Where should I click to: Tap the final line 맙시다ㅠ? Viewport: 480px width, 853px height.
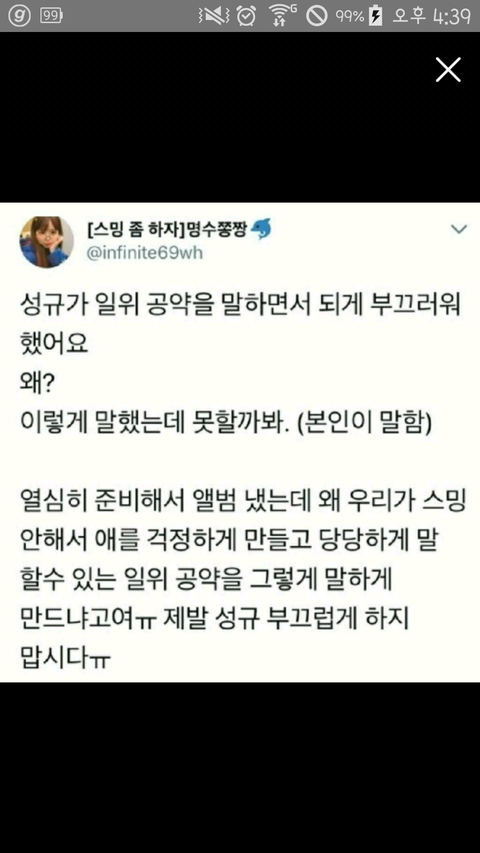coord(65,660)
